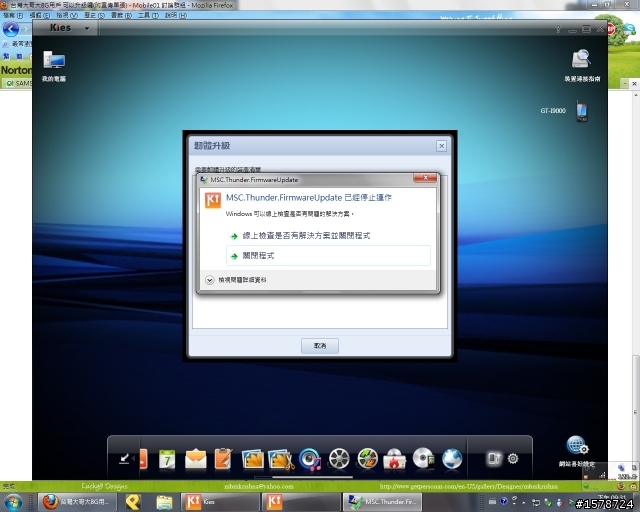Open Windows Explorer from taskbar
Image resolution: width=640 pixels, height=512 pixels.
click(164, 502)
